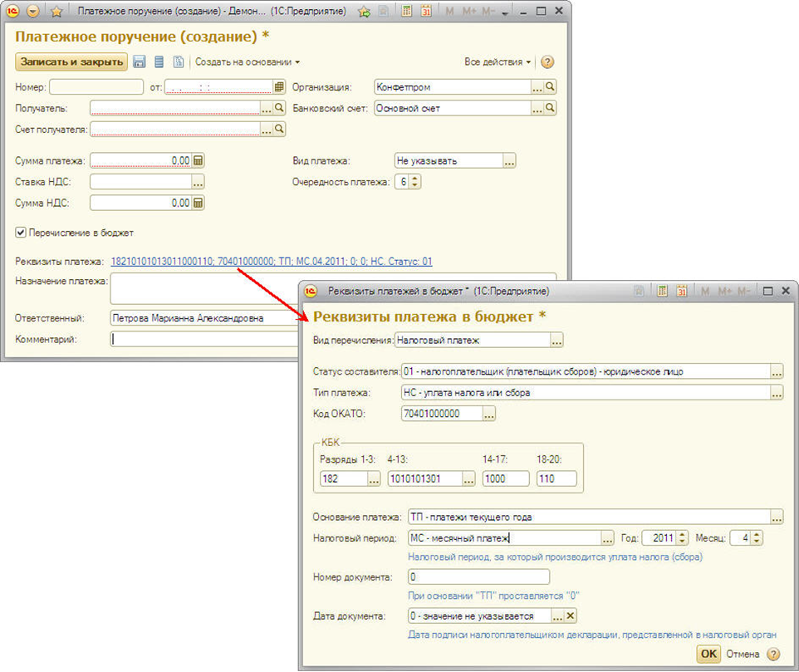Click the OK button
This screenshot has height=672, width=799.
point(708,654)
